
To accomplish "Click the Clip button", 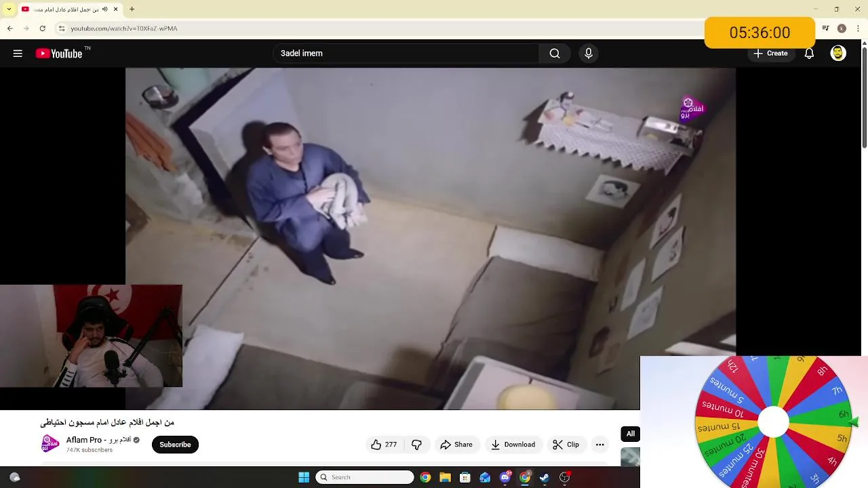I will coord(566,445).
